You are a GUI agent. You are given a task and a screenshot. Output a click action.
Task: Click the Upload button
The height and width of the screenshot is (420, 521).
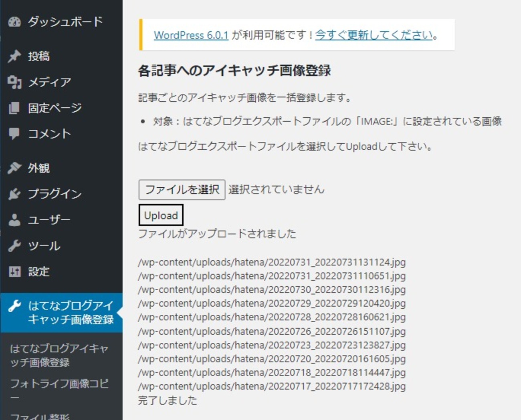point(161,215)
